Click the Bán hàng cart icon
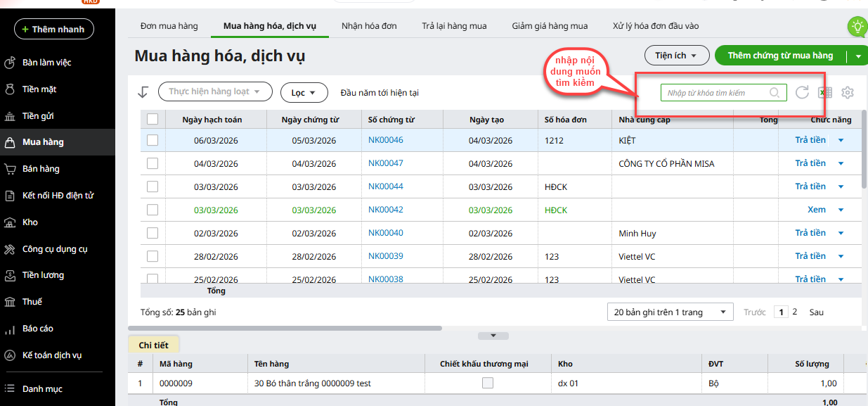The height and width of the screenshot is (406, 868). [10, 169]
